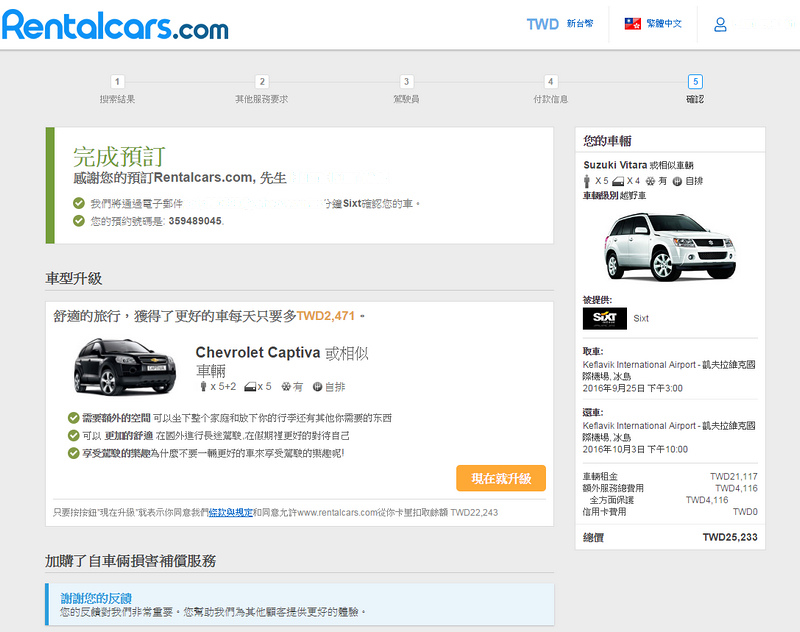Image resolution: width=800 pixels, height=632 pixels.
Task: Click the 現在就升級 upgrade button
Action: click(x=501, y=478)
